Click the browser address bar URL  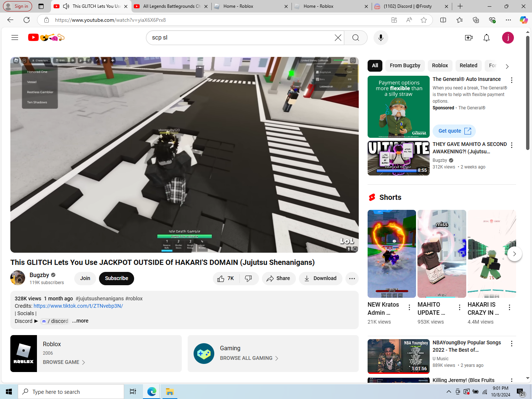tap(110, 20)
